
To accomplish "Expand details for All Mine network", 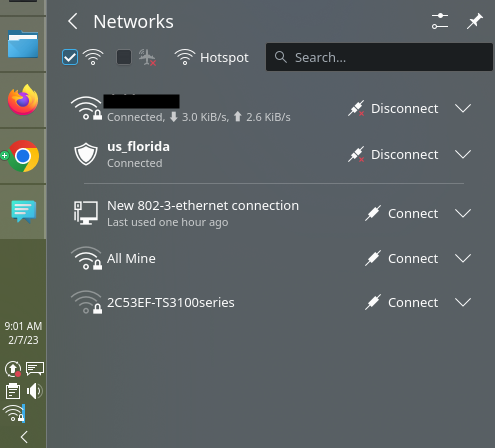I will pyautogui.click(x=463, y=258).
